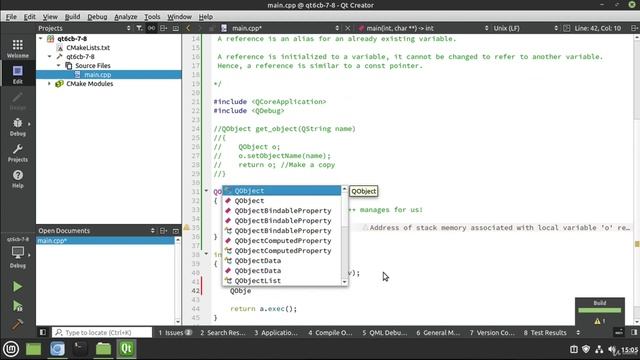Open Help mode
Viewport: 640px width, 360px height.
pyautogui.click(x=18, y=179)
